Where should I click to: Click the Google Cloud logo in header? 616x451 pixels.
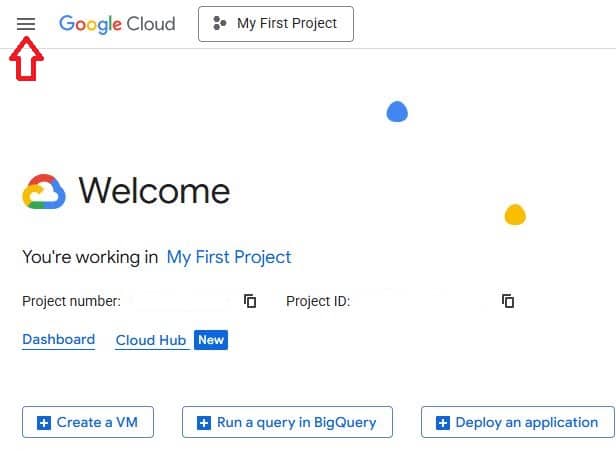point(117,24)
